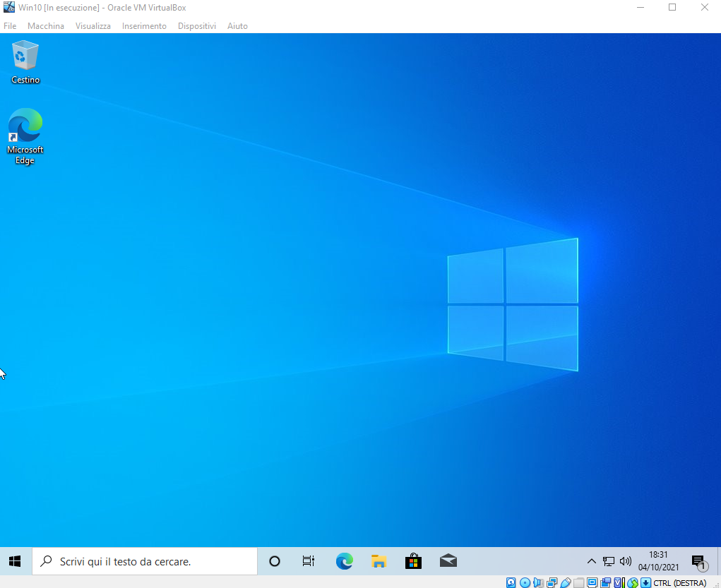Open Cortana from the taskbar circle

275,561
